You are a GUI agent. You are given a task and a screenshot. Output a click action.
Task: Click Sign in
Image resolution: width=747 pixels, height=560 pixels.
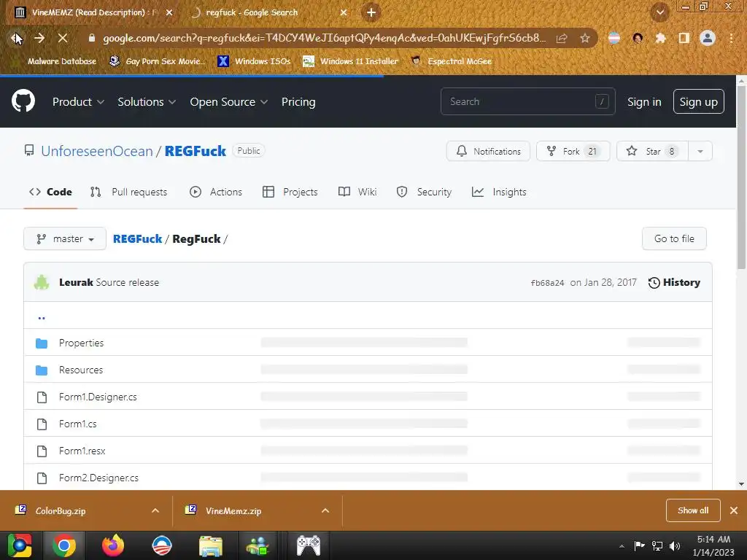(644, 102)
